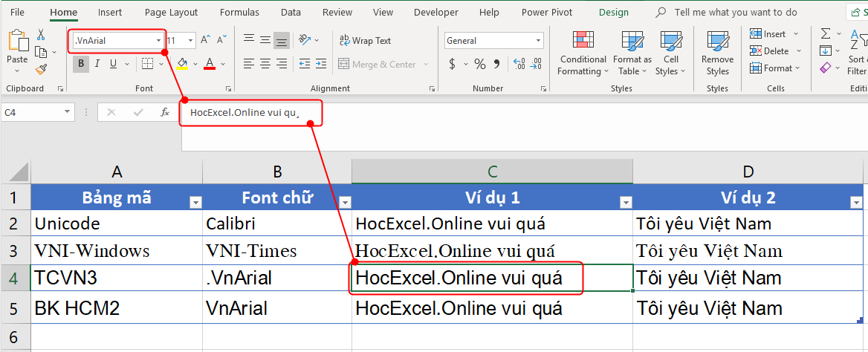Toggle Wrap Text
The image size is (868, 352).
click(x=366, y=40)
